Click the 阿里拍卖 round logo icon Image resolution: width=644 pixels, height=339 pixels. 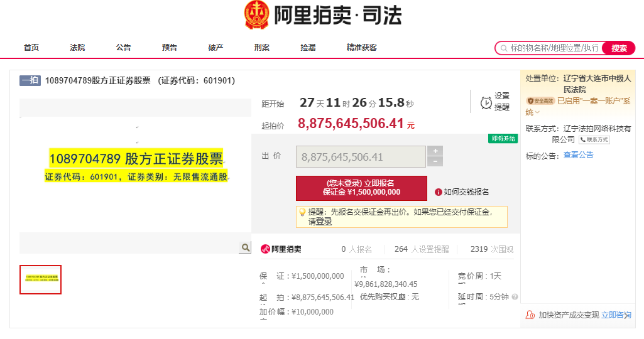265,249
